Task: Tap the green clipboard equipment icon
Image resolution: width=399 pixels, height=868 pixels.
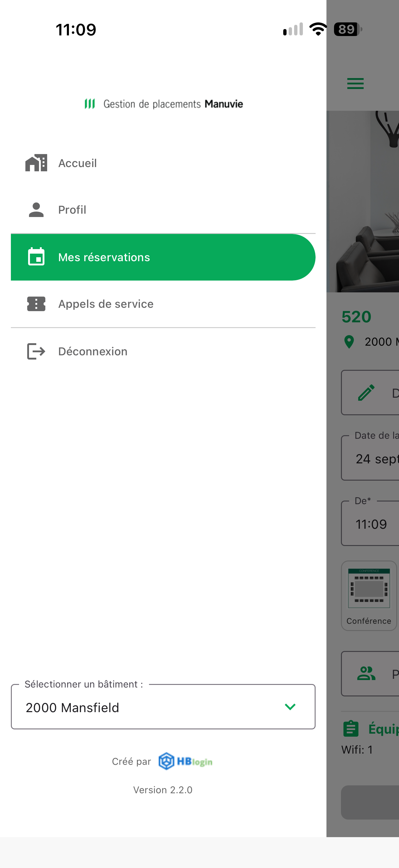Action: (351, 728)
